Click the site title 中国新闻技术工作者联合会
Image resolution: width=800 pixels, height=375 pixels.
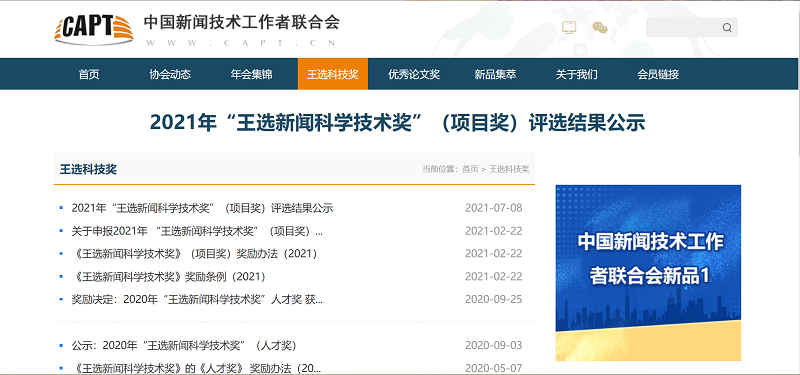241,22
